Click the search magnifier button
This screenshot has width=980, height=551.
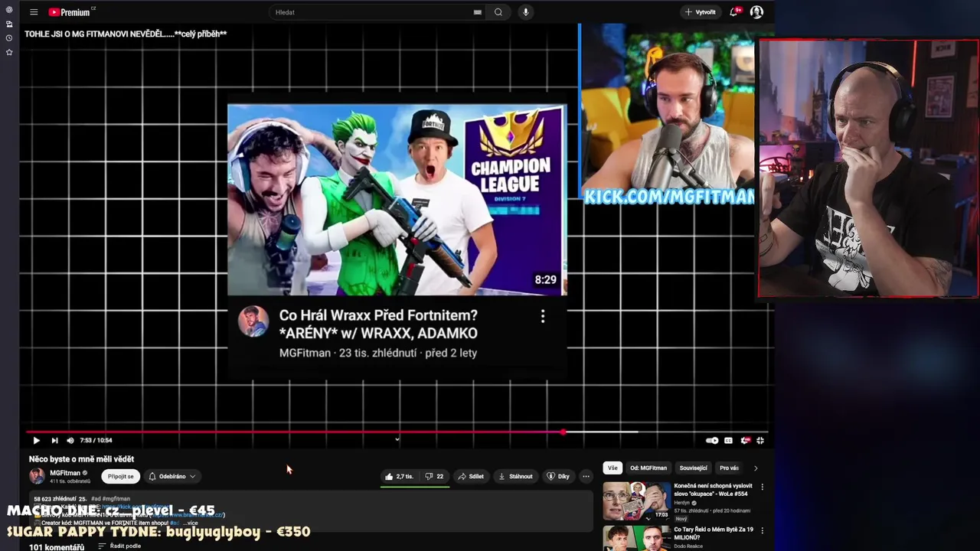[498, 12]
